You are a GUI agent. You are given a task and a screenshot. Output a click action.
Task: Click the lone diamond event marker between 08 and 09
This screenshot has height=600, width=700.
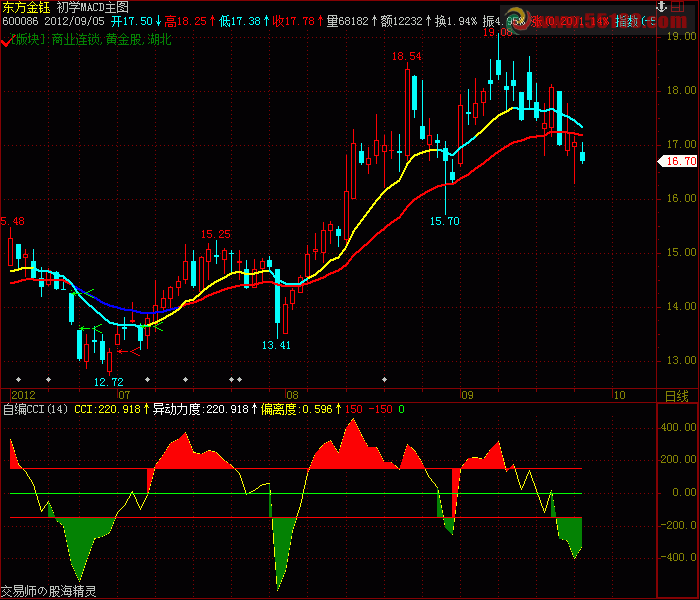tap(386, 380)
